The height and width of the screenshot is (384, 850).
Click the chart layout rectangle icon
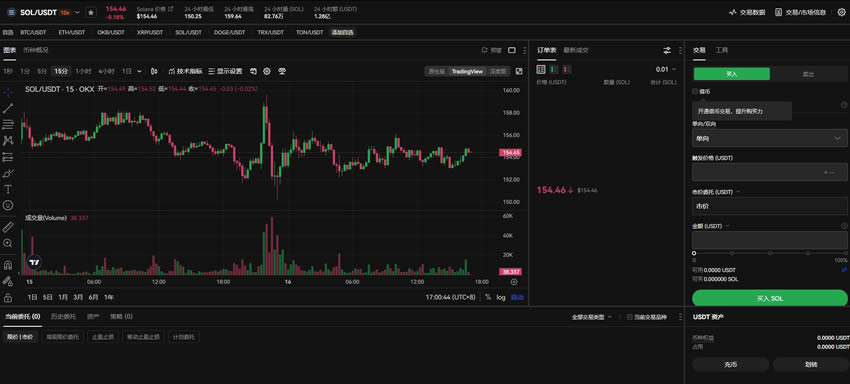(512, 50)
